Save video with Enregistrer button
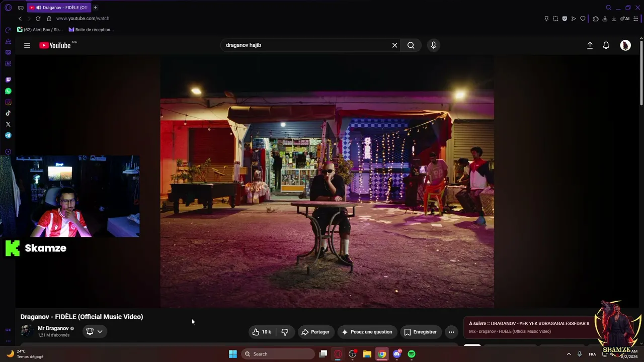The image size is (644, 362). tap(421, 332)
